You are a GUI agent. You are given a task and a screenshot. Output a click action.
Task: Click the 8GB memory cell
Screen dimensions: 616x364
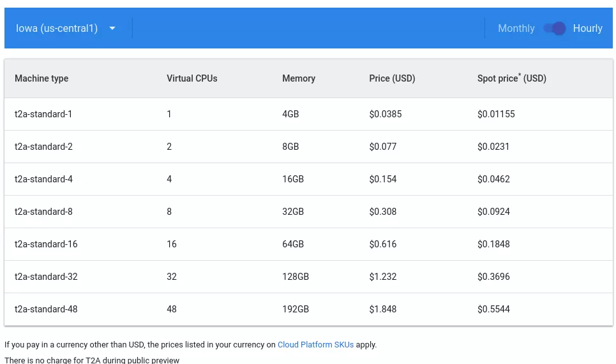coord(290,147)
